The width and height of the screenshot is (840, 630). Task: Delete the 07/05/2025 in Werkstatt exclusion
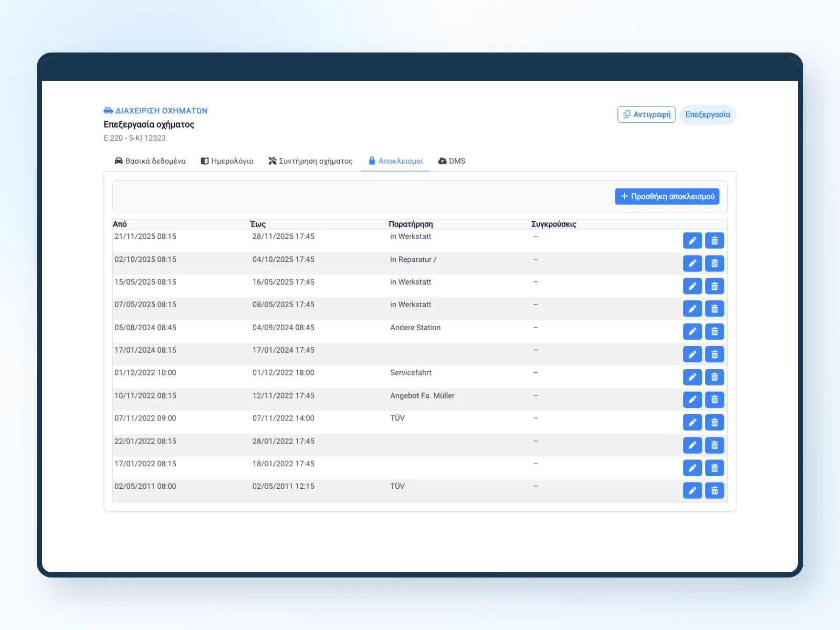pyautogui.click(x=715, y=309)
